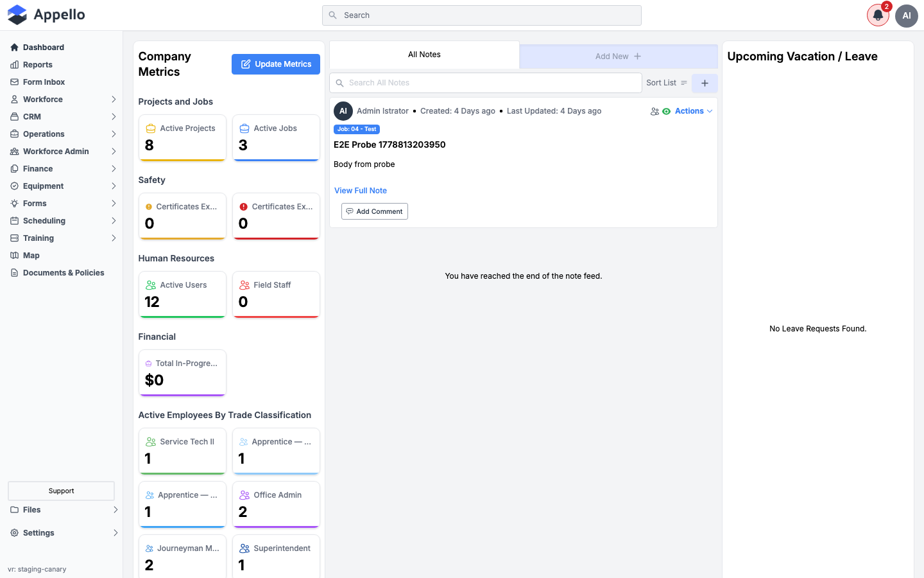The height and width of the screenshot is (578, 924).
Task: Click the magnifier in Search All Notes
Action: tap(340, 83)
